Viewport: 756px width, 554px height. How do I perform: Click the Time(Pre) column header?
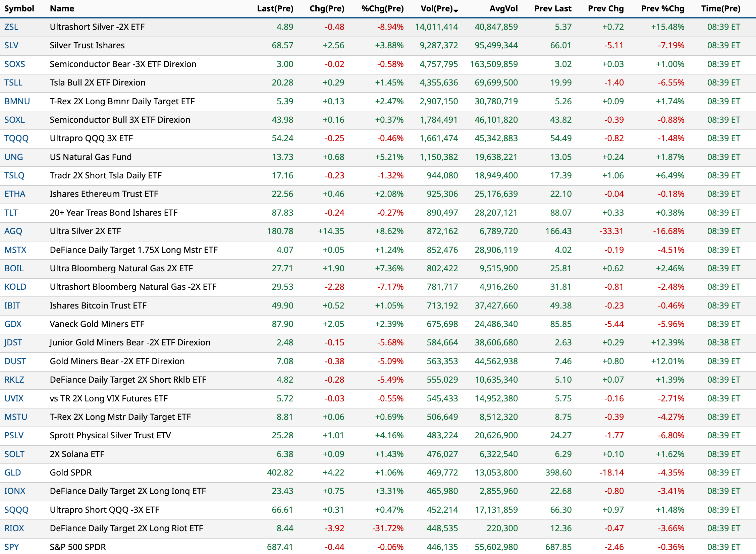point(720,9)
